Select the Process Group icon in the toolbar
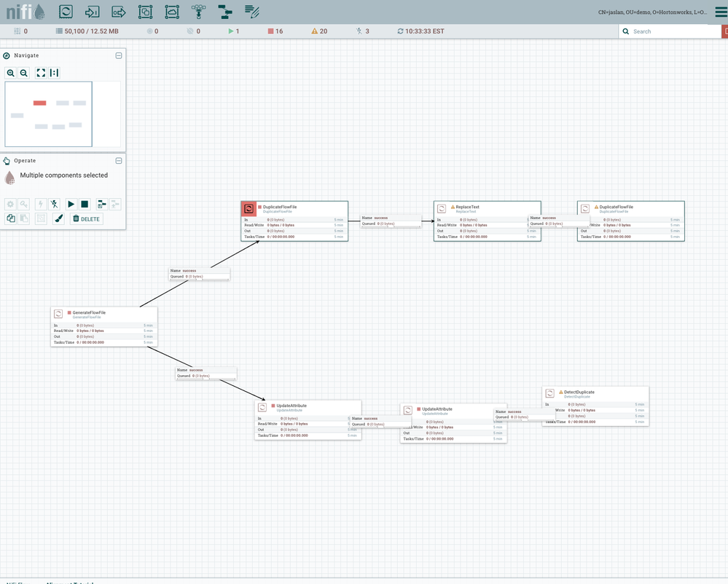Viewport: 728px width, 584px height. [145, 12]
